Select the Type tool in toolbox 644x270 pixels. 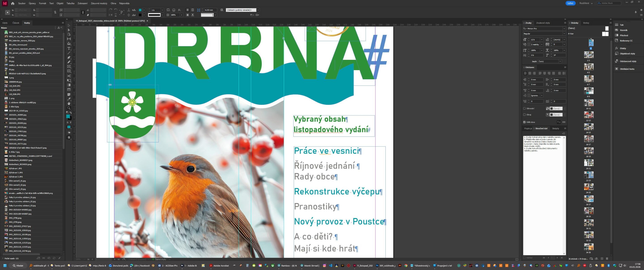pos(69,49)
